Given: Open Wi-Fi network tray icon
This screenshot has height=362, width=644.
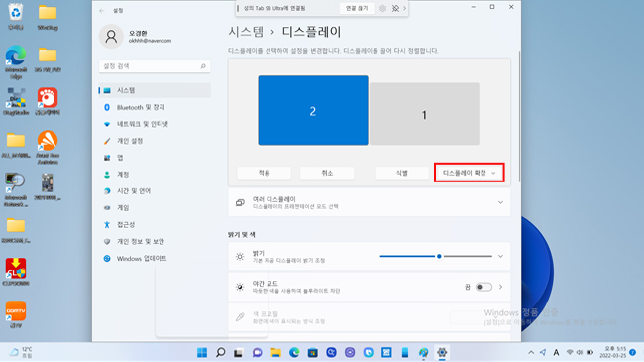Looking at the screenshot, I should pyautogui.click(x=570, y=352).
